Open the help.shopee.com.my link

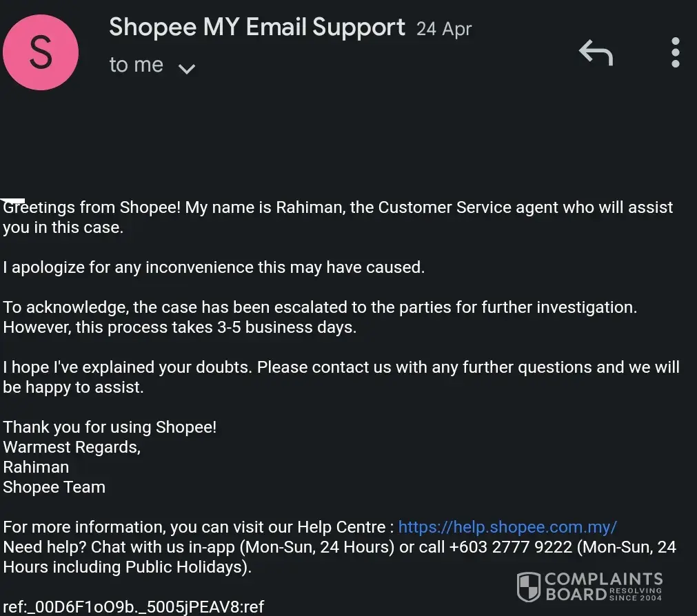[x=507, y=528]
